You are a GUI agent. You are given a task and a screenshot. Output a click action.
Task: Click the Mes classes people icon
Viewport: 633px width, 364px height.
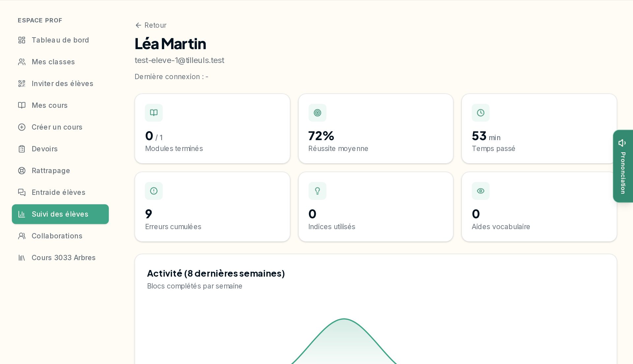point(22,62)
